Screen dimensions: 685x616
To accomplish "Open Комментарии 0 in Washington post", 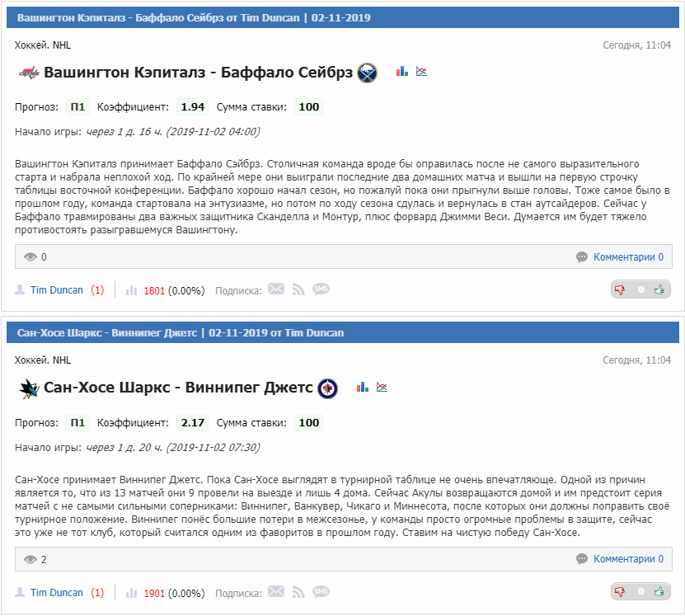I will (x=628, y=257).
